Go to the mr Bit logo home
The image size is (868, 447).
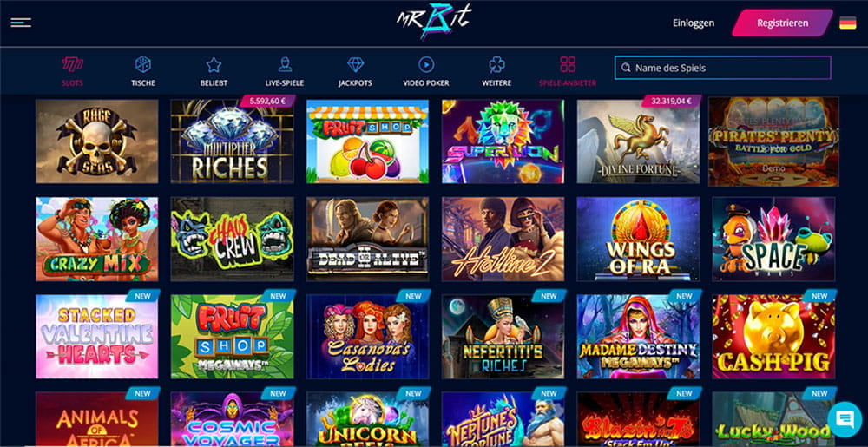pyautogui.click(x=433, y=22)
